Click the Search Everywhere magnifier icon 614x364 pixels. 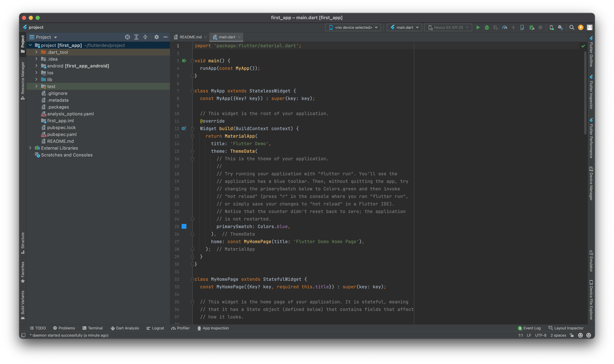pyautogui.click(x=572, y=27)
